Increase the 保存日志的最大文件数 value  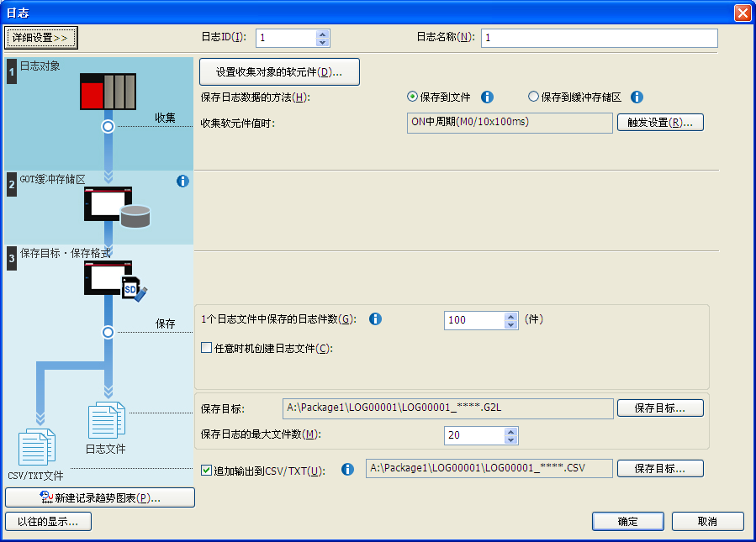point(510,431)
